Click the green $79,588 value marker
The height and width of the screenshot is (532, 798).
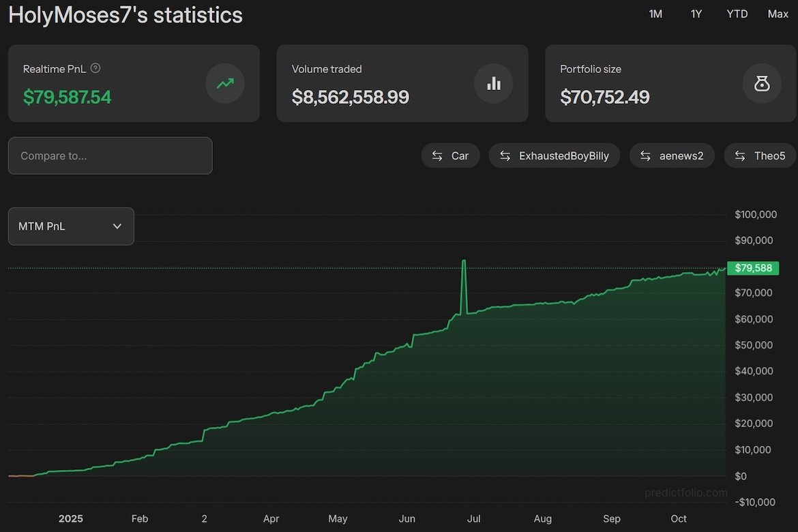[x=754, y=267]
